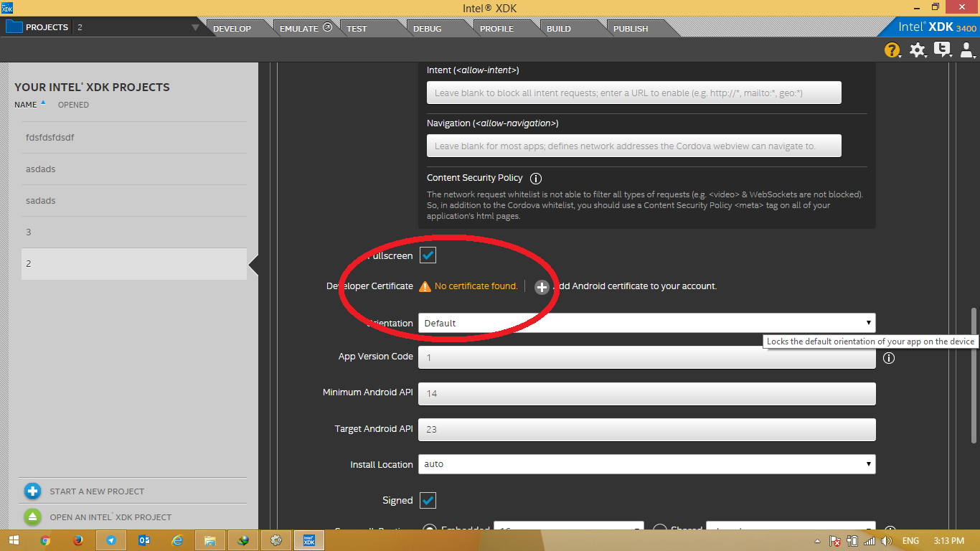Select the Shared radio button

[660, 530]
